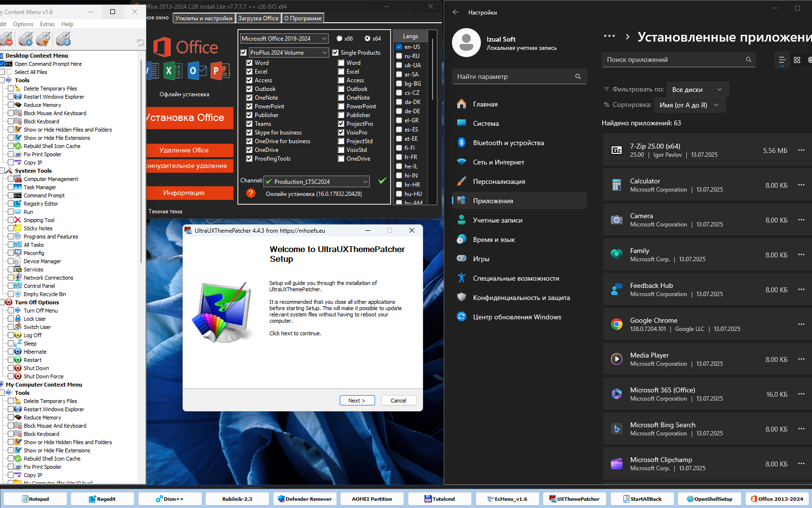Switch to the О Программе tab

[303, 18]
